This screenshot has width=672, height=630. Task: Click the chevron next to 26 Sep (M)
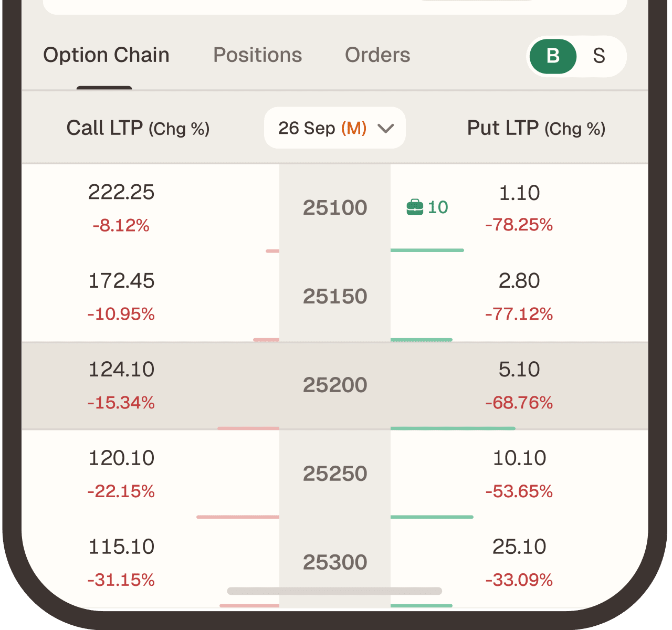click(x=386, y=129)
